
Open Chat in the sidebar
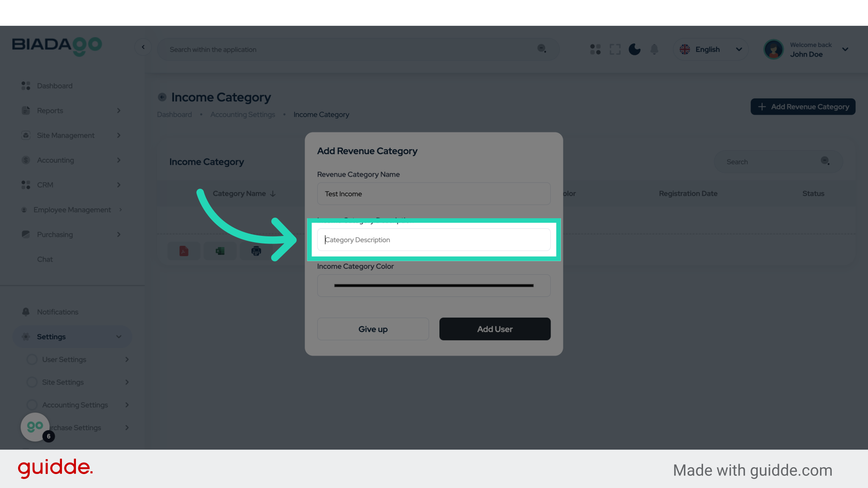click(45, 259)
